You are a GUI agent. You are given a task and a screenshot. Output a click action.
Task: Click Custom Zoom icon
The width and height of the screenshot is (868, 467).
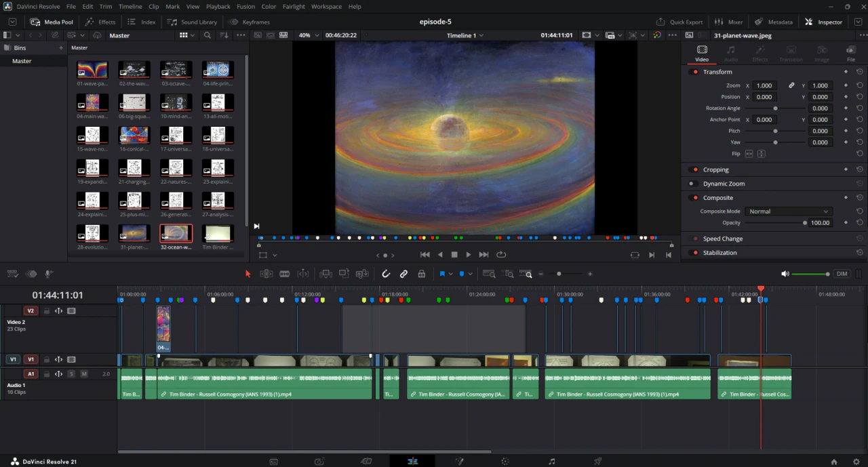pyautogui.click(x=526, y=274)
